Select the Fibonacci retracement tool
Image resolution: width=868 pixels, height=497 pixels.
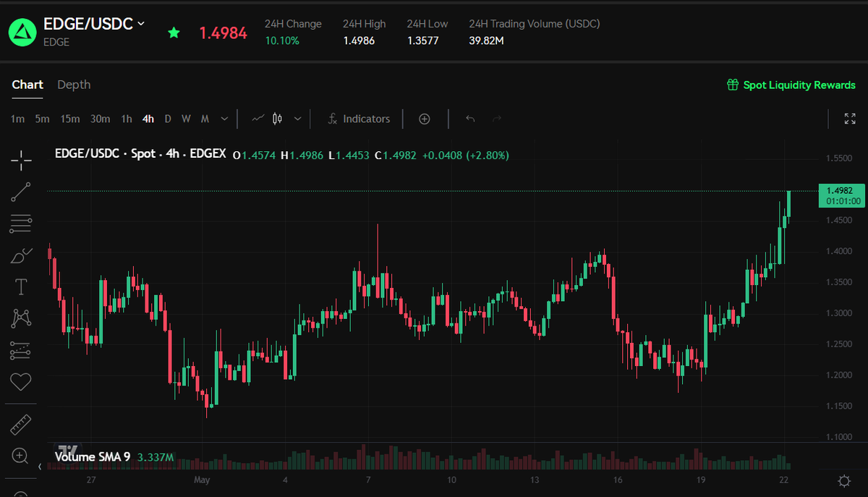[21, 224]
